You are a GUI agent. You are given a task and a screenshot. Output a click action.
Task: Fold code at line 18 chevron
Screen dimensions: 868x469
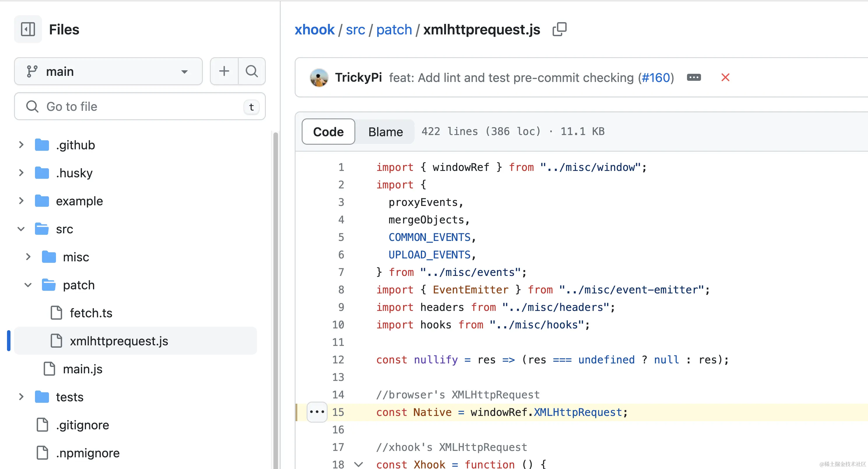(x=359, y=464)
